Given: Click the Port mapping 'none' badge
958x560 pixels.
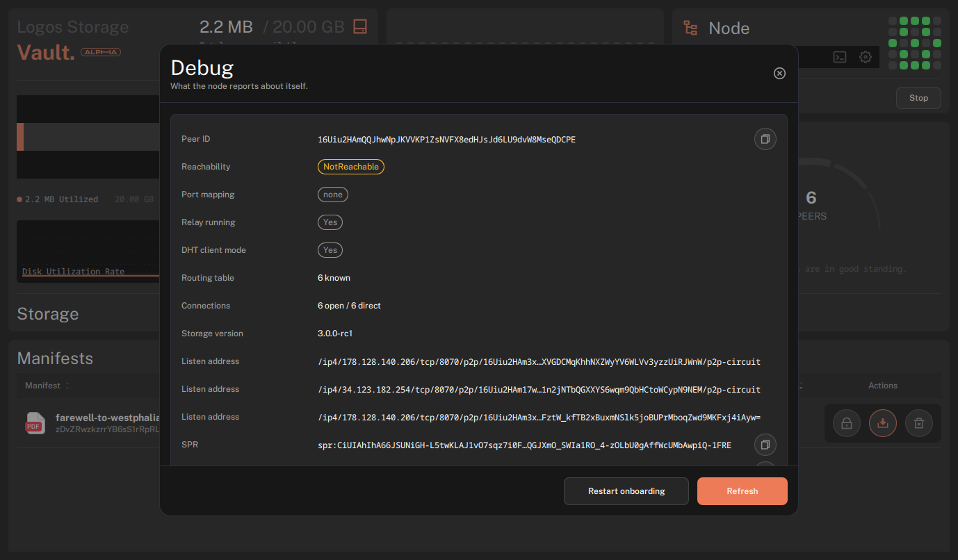Looking at the screenshot, I should [333, 195].
